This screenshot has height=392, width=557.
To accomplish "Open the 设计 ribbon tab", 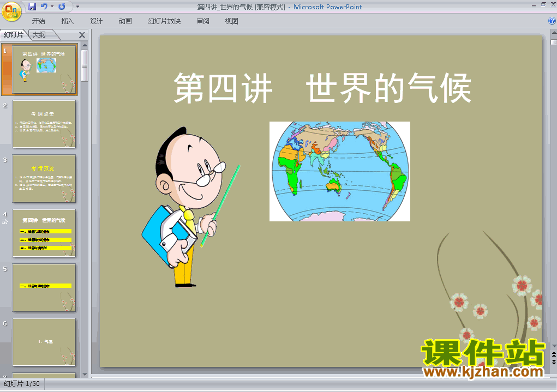I will (96, 21).
